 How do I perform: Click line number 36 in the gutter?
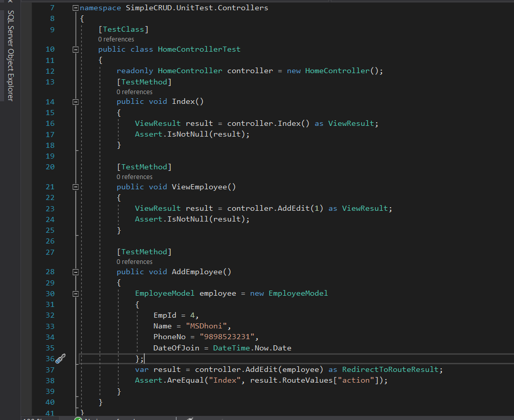[50, 359]
